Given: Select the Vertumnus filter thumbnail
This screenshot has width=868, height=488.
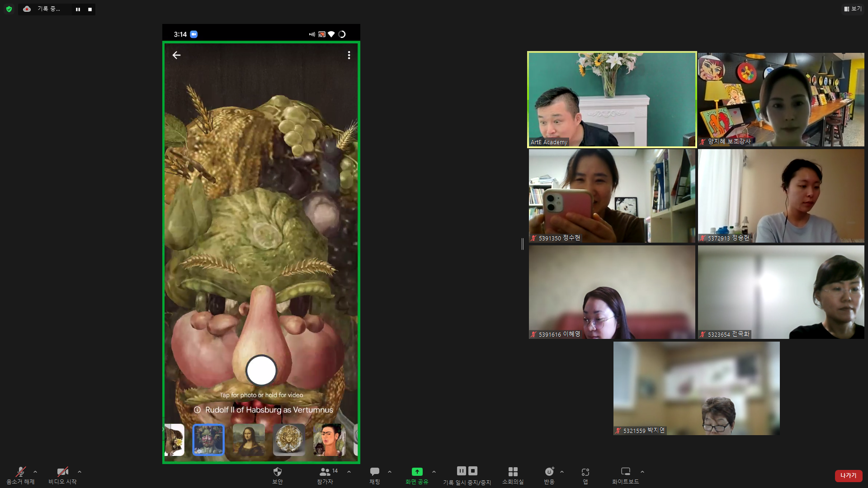Looking at the screenshot, I should click(x=208, y=440).
